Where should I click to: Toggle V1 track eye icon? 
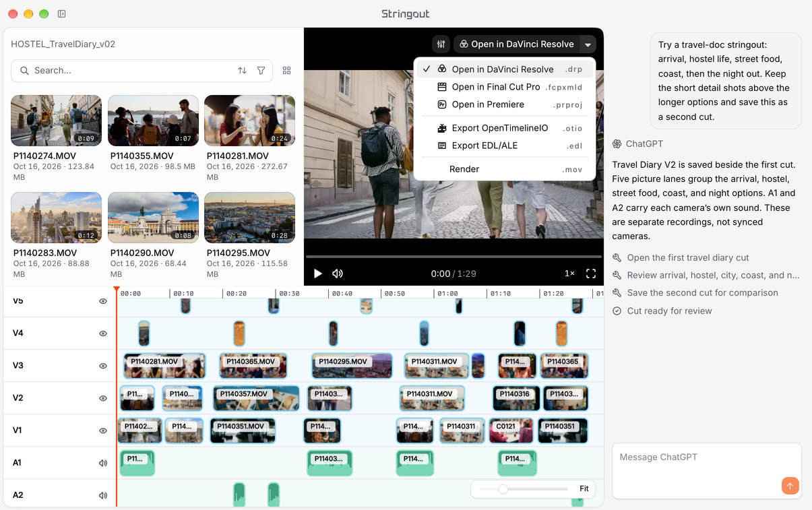point(103,431)
